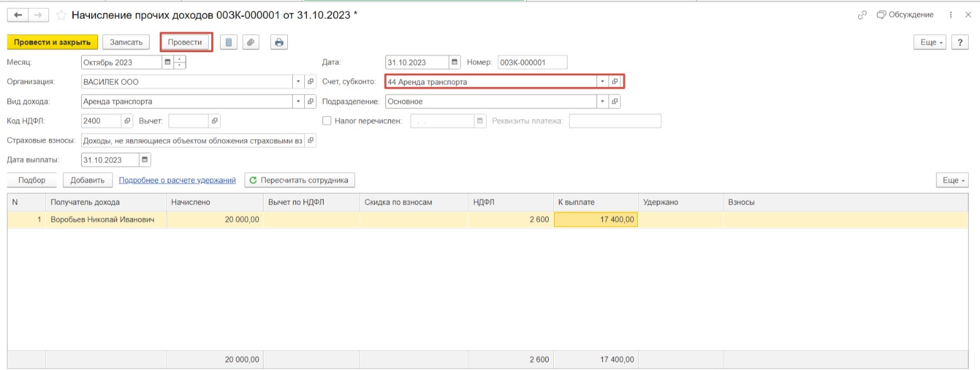
Task: Expand the Подразделение dropdown
Action: click(x=602, y=101)
